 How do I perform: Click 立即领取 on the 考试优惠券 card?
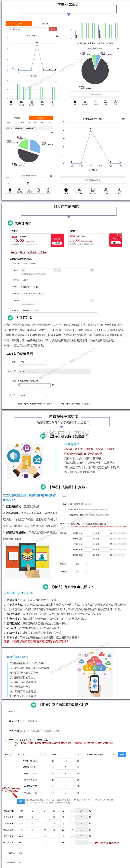[x=116, y=243]
